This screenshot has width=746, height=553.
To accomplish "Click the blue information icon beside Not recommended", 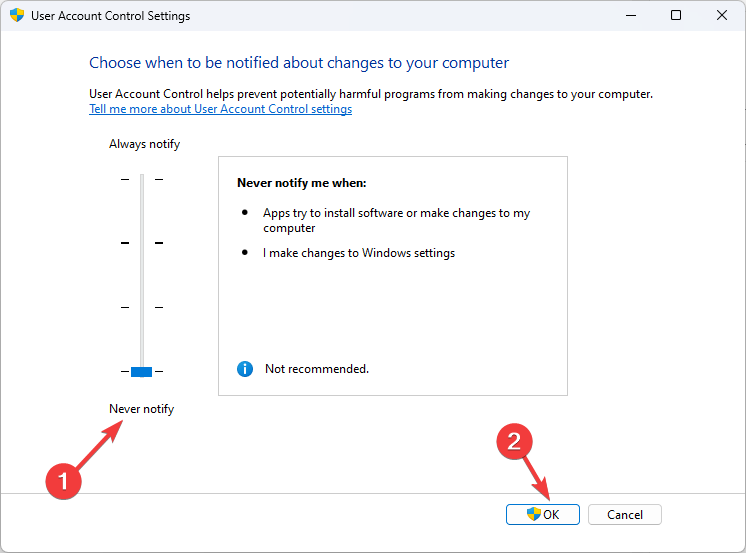I will pyautogui.click(x=245, y=369).
